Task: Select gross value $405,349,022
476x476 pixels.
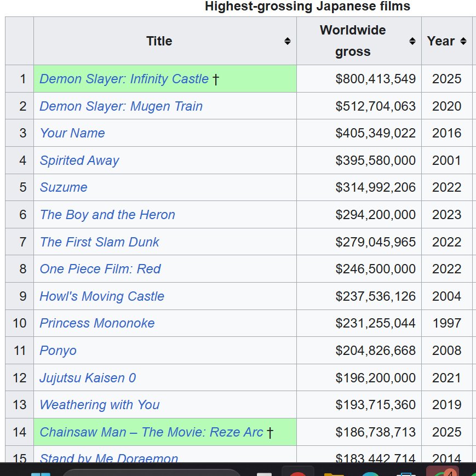Action: 376,133
